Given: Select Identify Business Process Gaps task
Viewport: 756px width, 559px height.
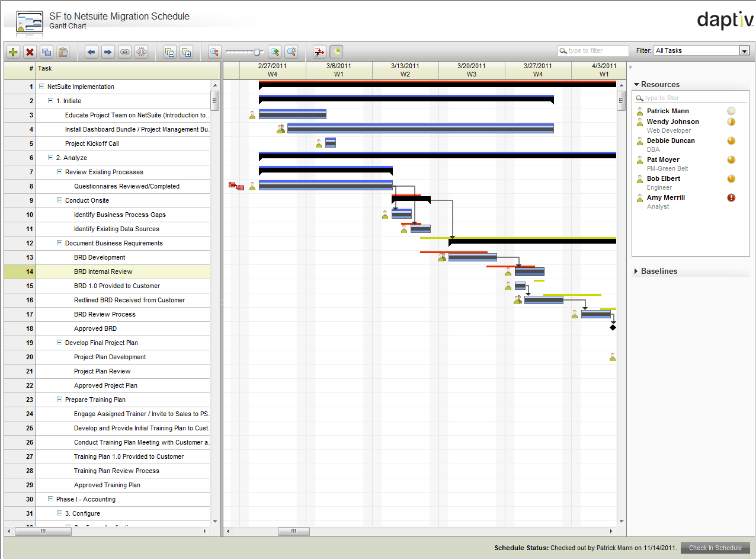Looking at the screenshot, I should [107, 215].
